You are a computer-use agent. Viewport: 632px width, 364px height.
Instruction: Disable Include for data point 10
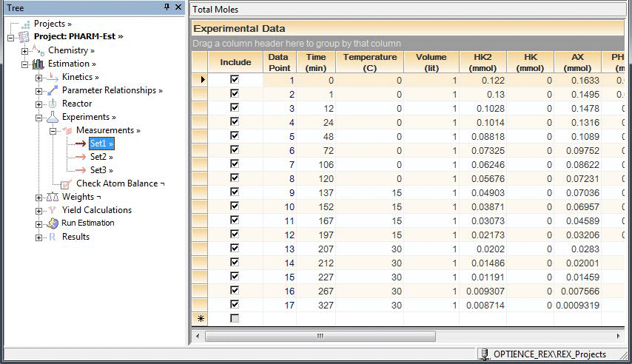tap(235, 206)
